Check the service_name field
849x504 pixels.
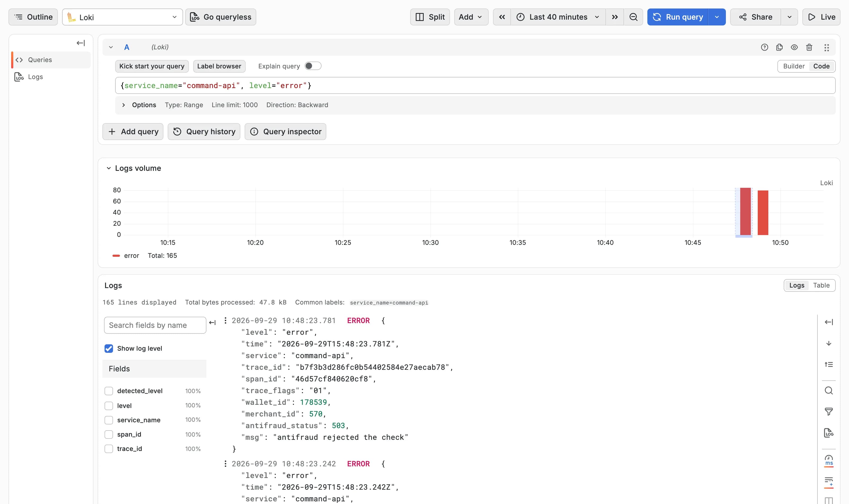coord(109,420)
